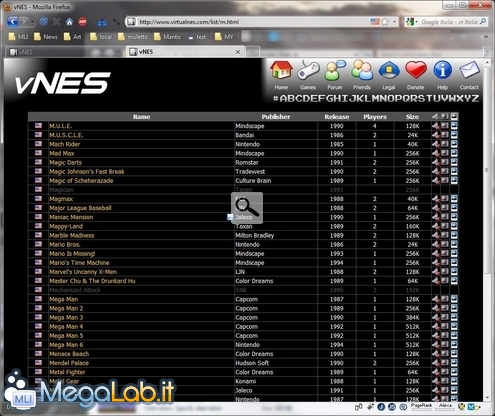Click the US flag icon beside Magmax
This screenshot has height=416, width=495.
38,198
